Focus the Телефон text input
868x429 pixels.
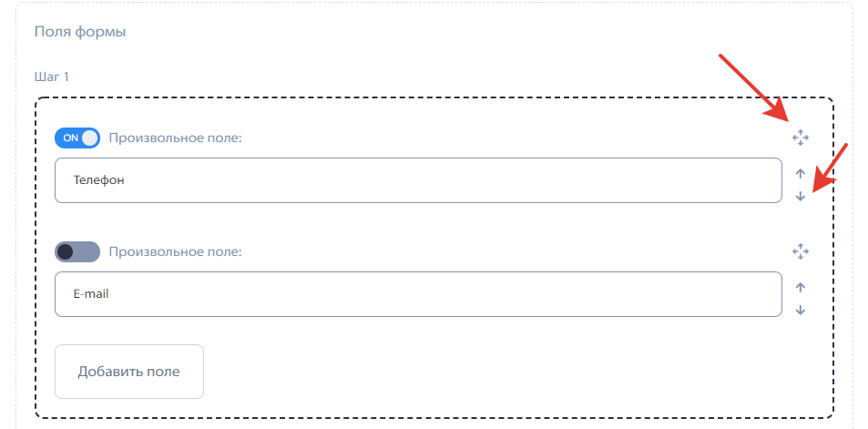click(418, 180)
